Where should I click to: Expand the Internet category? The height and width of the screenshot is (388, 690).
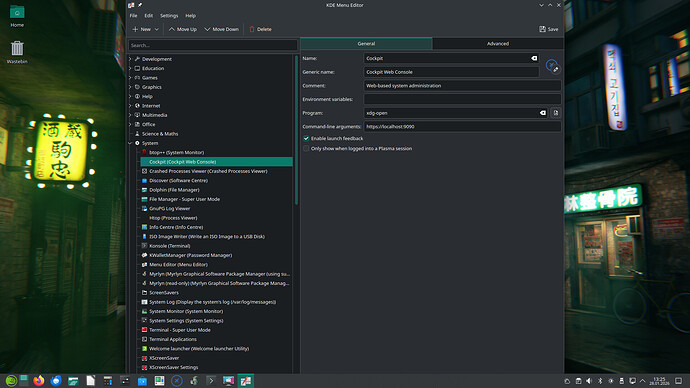(x=130, y=106)
